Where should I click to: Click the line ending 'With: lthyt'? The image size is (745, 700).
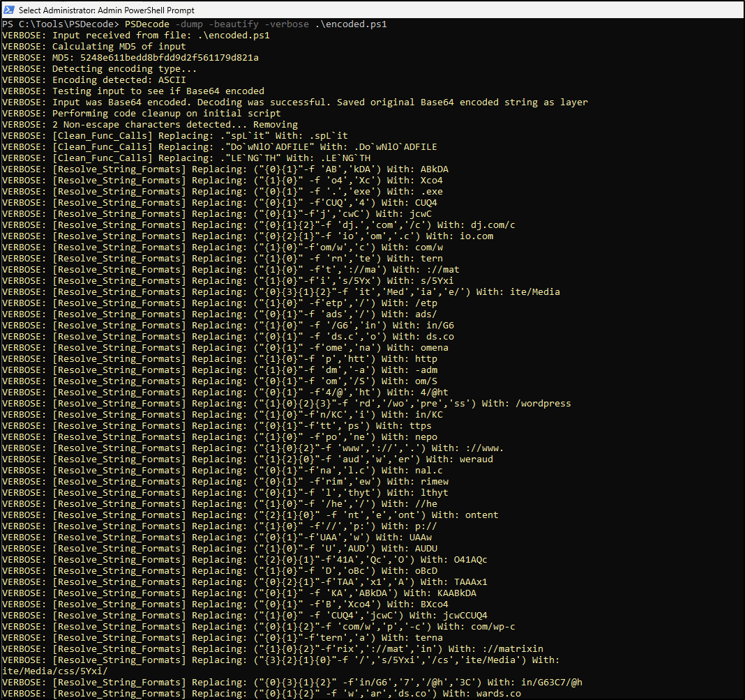(x=225, y=493)
